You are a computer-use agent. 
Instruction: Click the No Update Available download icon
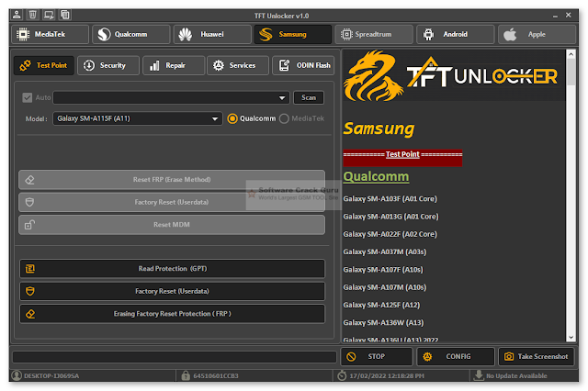[x=479, y=375]
